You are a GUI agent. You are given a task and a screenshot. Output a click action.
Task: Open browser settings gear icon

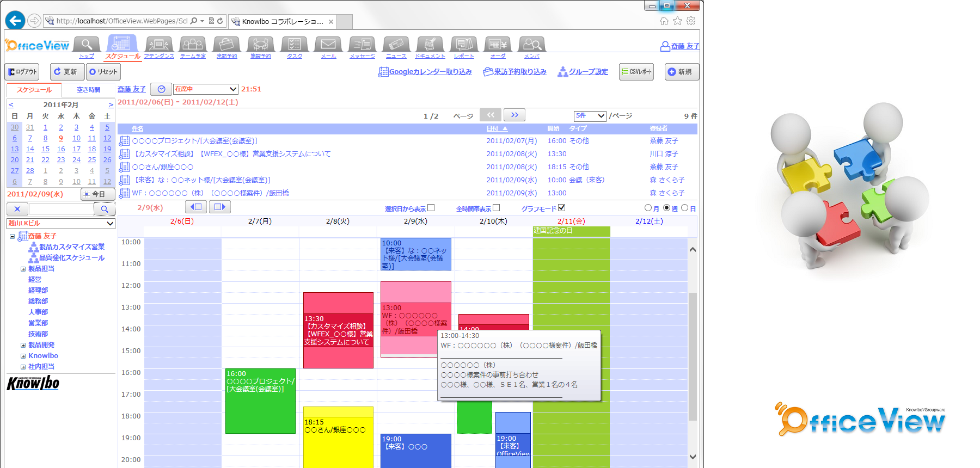(691, 21)
